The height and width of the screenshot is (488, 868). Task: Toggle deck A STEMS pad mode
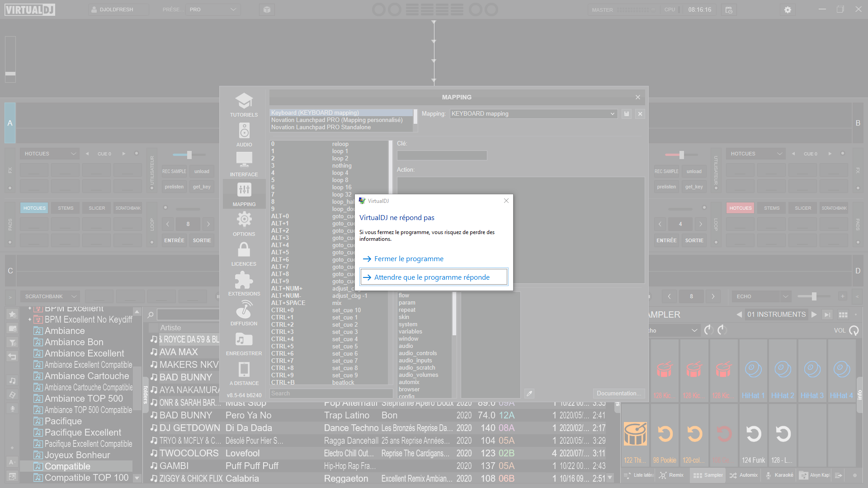click(66, 208)
